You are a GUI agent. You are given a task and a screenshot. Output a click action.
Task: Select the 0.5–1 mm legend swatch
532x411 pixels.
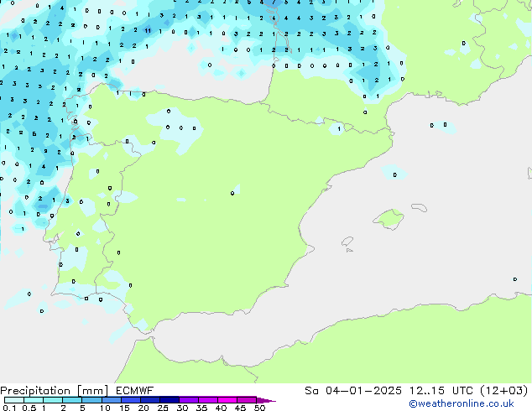click(x=34, y=400)
